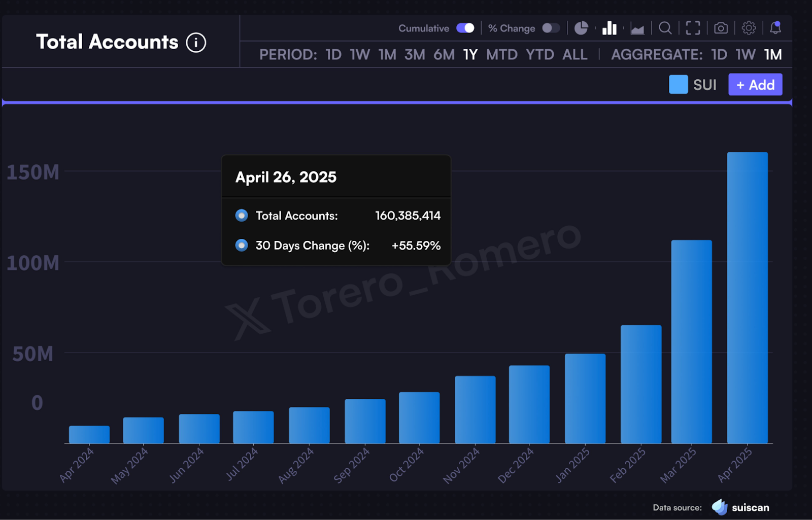
Task: Switch to area chart view
Action: pyautogui.click(x=637, y=28)
